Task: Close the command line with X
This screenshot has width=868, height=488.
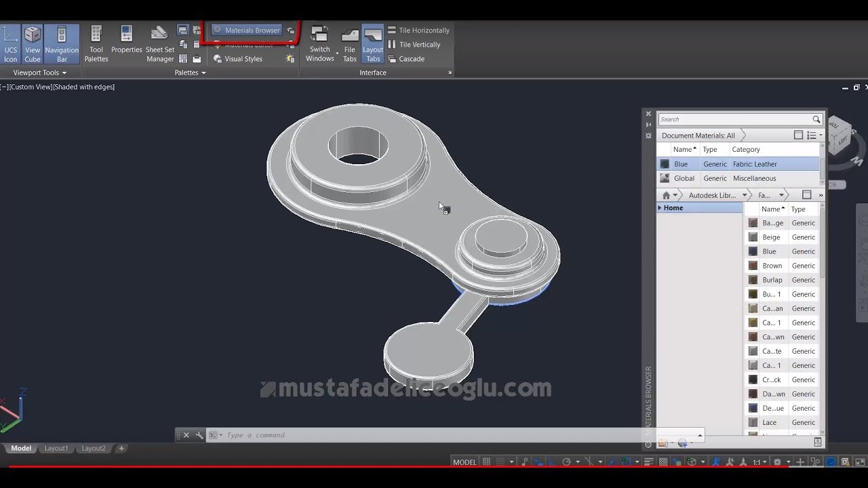Action: (186, 435)
